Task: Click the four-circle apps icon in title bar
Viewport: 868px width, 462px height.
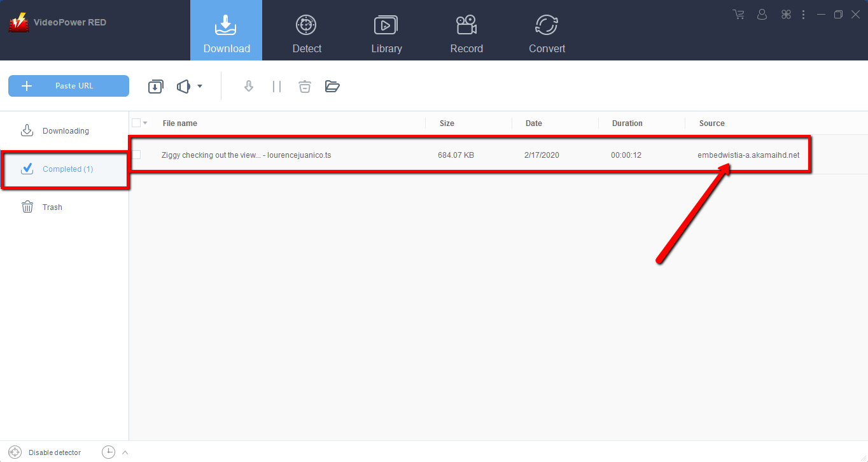Action: tap(786, 14)
